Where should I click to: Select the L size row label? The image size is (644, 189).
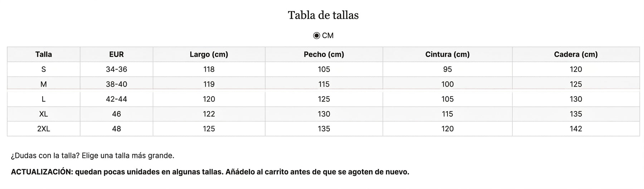(44, 99)
